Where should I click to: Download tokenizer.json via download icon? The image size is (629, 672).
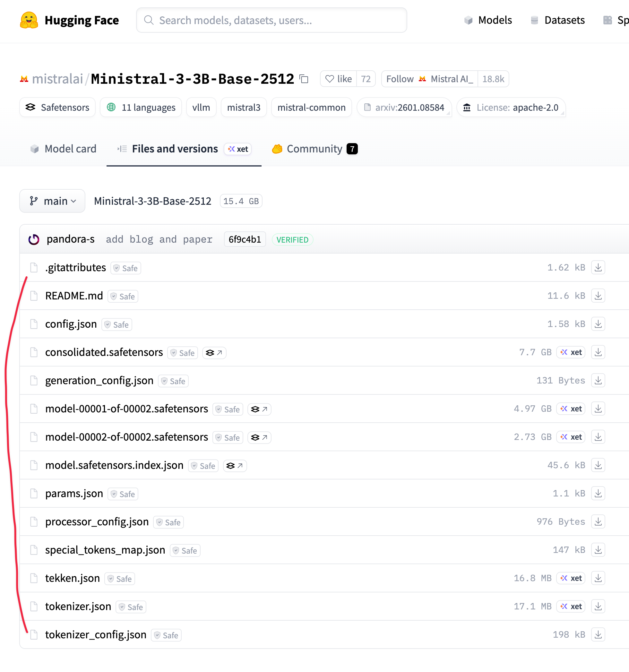598,607
